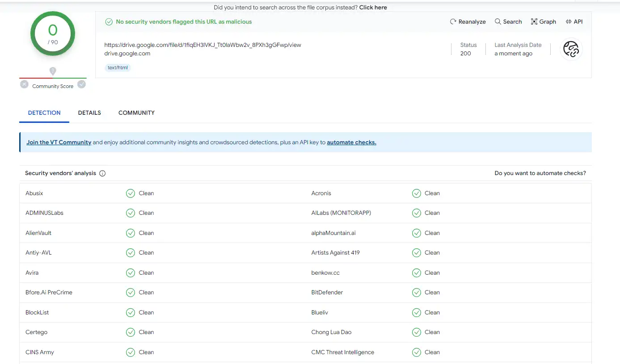
Task: Select the Blueliv vendor name
Action: tap(320, 313)
